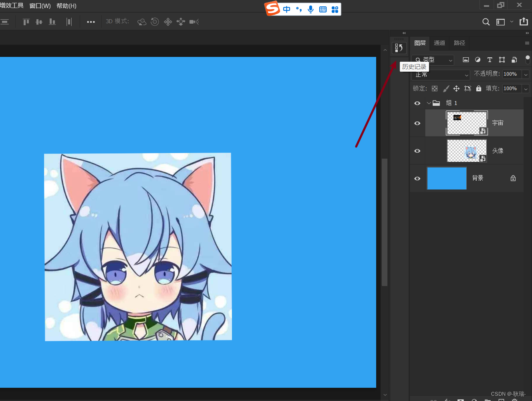This screenshot has height=401, width=532.
Task: Open the History panel icon
Action: [399, 48]
